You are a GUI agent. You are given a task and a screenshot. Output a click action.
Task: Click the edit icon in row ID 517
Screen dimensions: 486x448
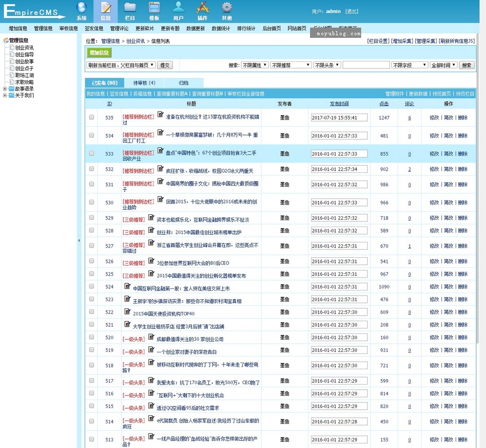(151, 380)
